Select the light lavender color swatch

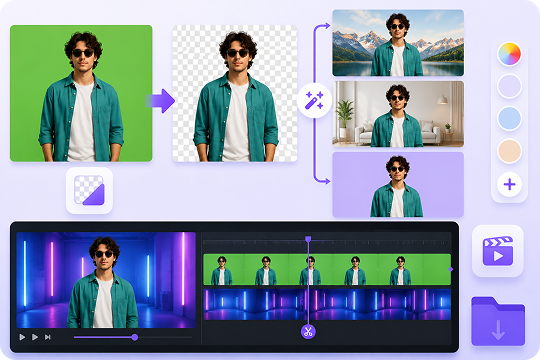pos(509,86)
